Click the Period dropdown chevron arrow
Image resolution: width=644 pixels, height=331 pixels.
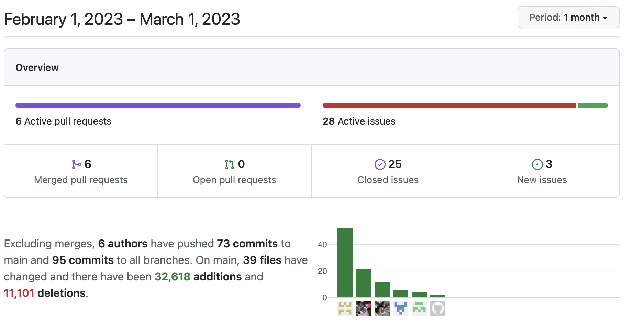pyautogui.click(x=606, y=18)
